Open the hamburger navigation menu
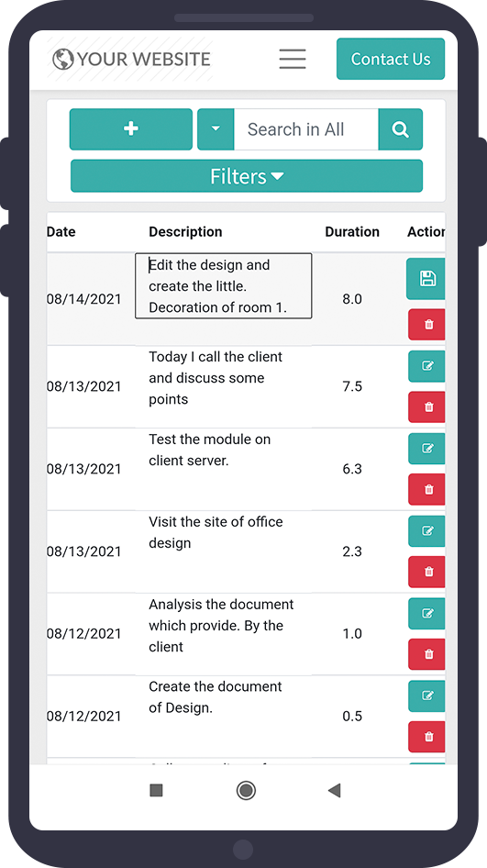 pos(293,59)
